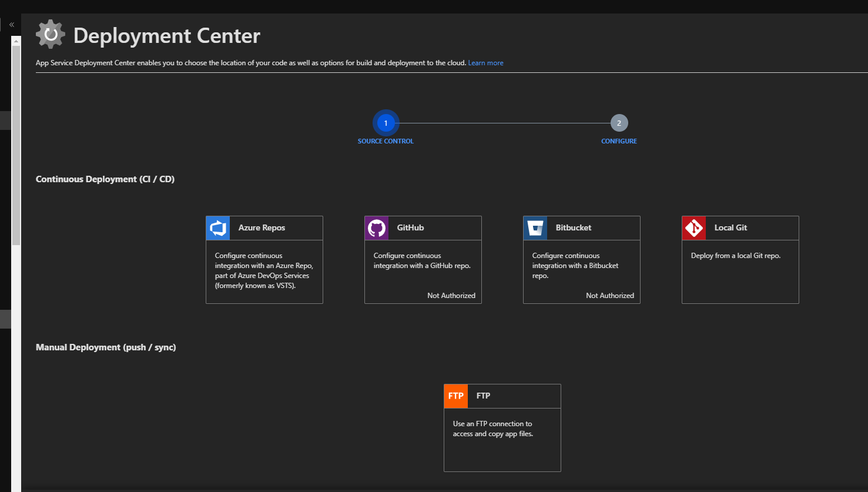Click the SOURCE CONTROL step label

tap(386, 141)
